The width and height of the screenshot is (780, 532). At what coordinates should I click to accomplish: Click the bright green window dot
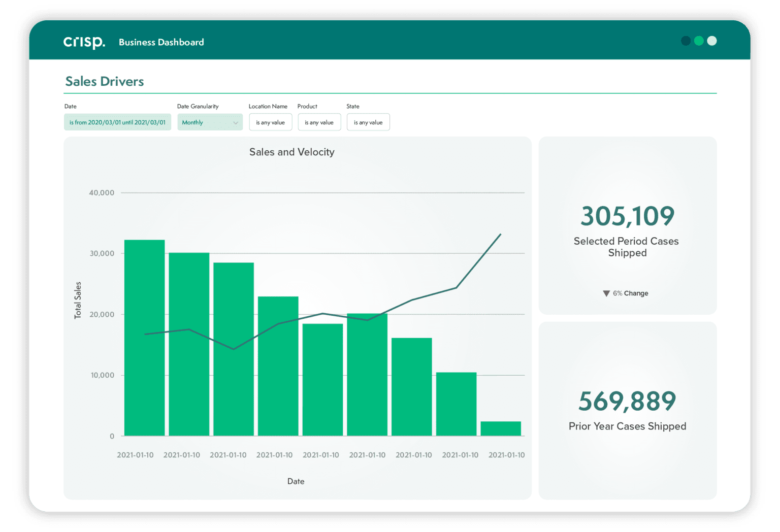pos(699,41)
